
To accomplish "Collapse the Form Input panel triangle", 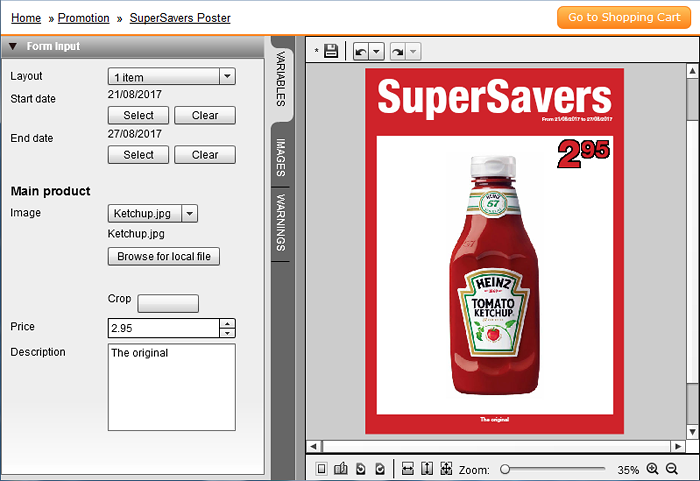I will coord(12,46).
